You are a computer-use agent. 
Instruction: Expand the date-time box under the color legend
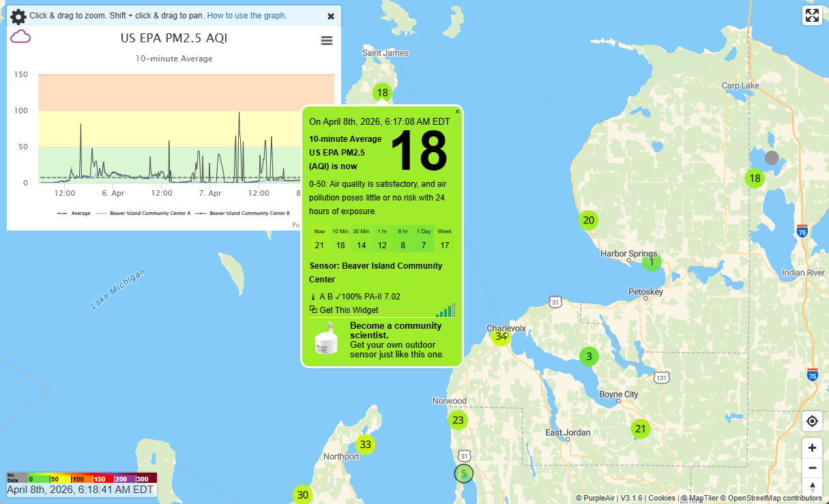pos(81,490)
